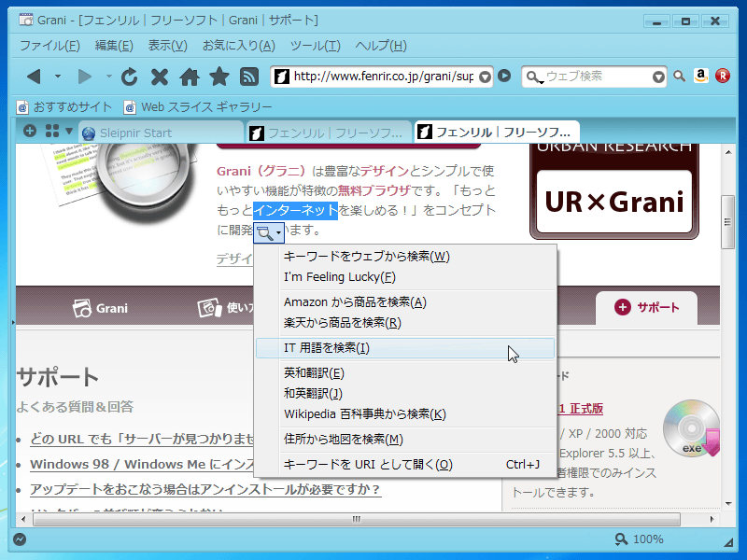Reload the page with Refresh icon
Screen dimensions: 747x560
(129, 77)
